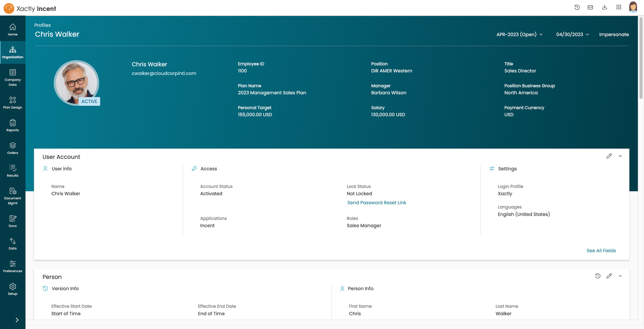The width and height of the screenshot is (644, 329).
Task: Click email cwalker@cloudcorpintl.com
Action: point(164,74)
